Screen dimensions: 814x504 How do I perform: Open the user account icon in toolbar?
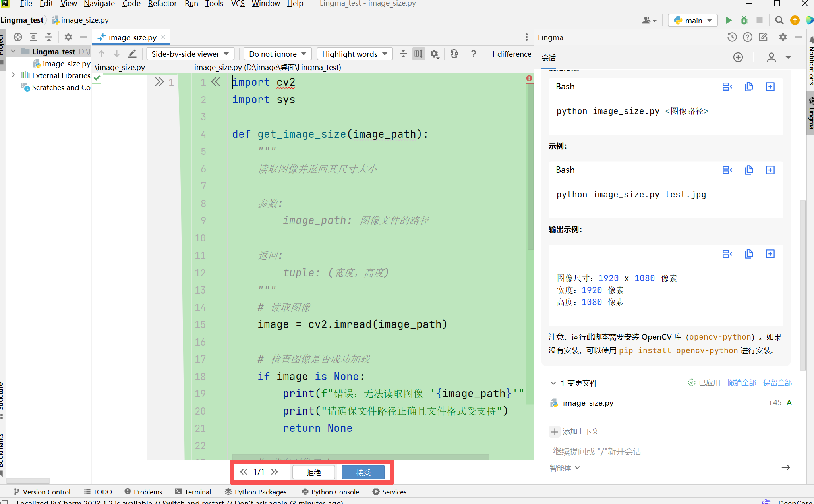650,21
